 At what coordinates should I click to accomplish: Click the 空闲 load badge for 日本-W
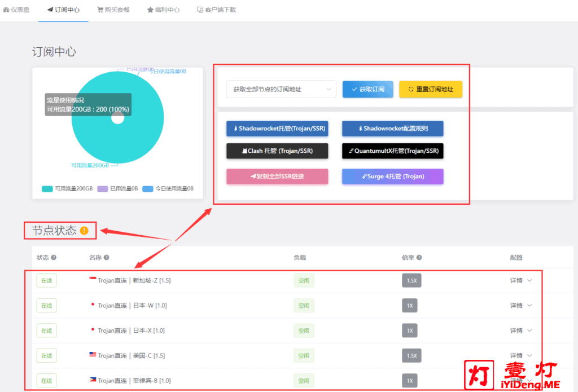pos(304,305)
